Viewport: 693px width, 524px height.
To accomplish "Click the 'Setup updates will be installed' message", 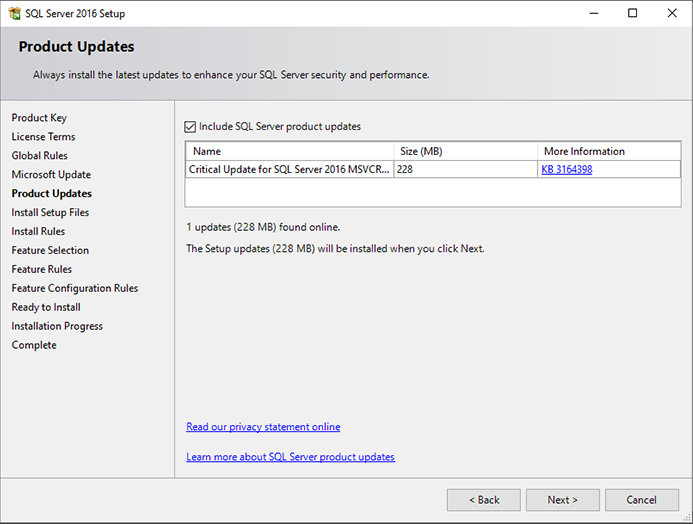I will [335, 249].
